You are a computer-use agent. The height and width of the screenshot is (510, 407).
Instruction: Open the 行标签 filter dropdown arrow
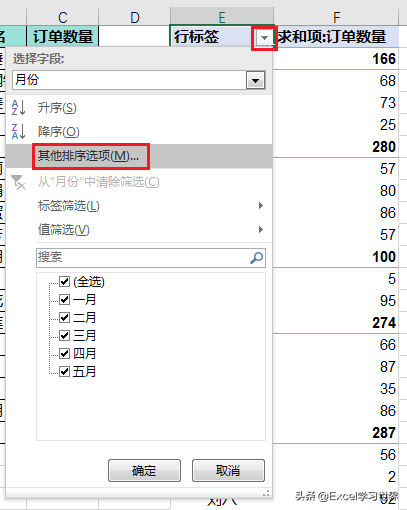[264, 38]
